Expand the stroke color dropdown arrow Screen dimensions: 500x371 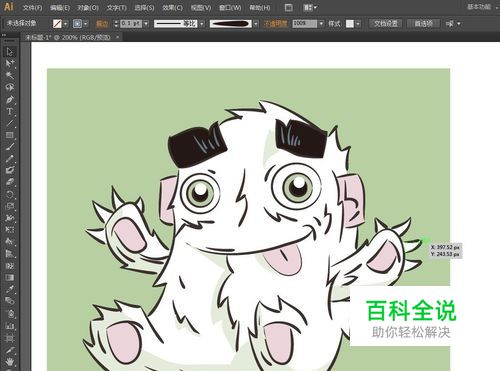pyautogui.click(x=86, y=24)
